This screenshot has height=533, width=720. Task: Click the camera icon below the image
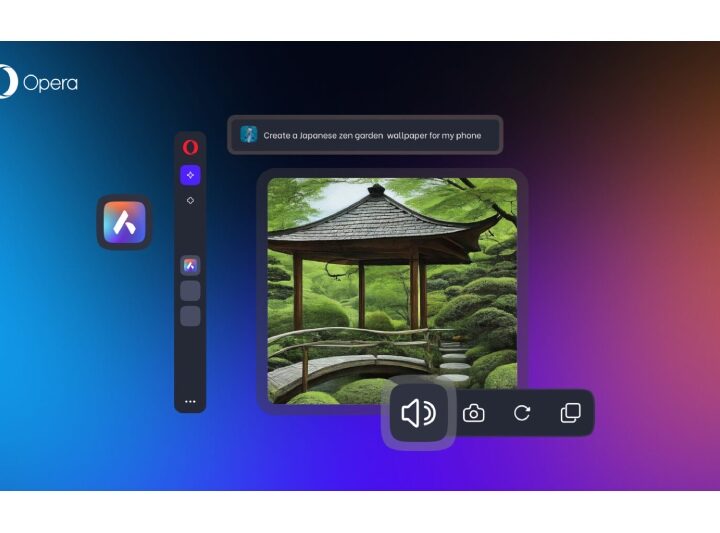click(474, 413)
